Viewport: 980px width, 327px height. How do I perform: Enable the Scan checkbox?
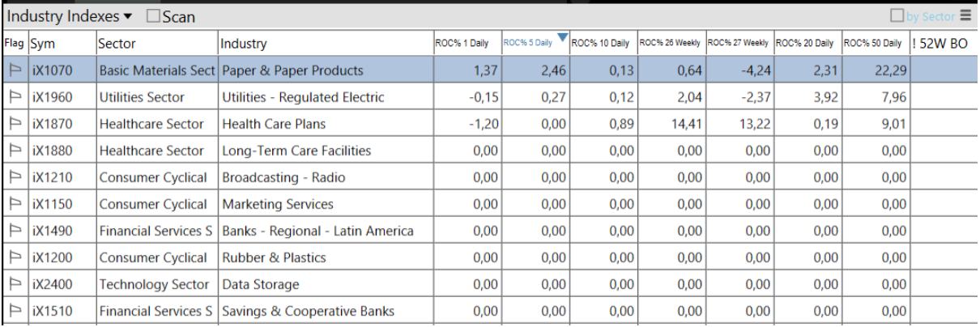coord(153,16)
